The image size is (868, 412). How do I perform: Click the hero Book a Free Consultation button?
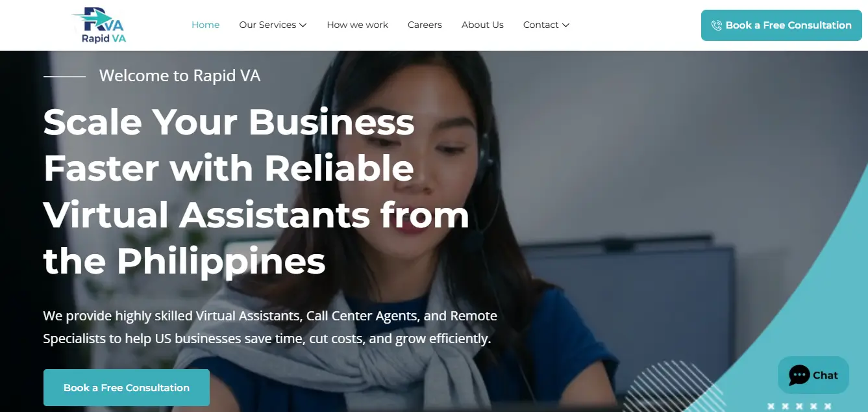(x=127, y=387)
